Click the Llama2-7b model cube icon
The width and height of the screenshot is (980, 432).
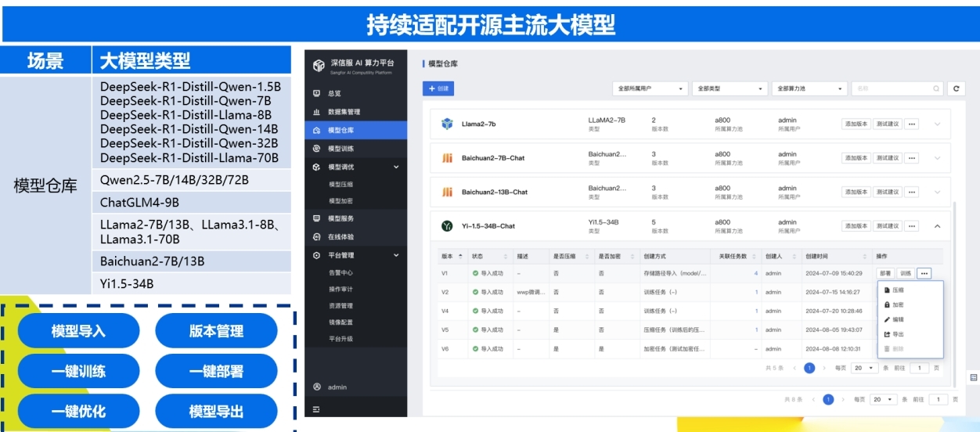[x=447, y=124]
